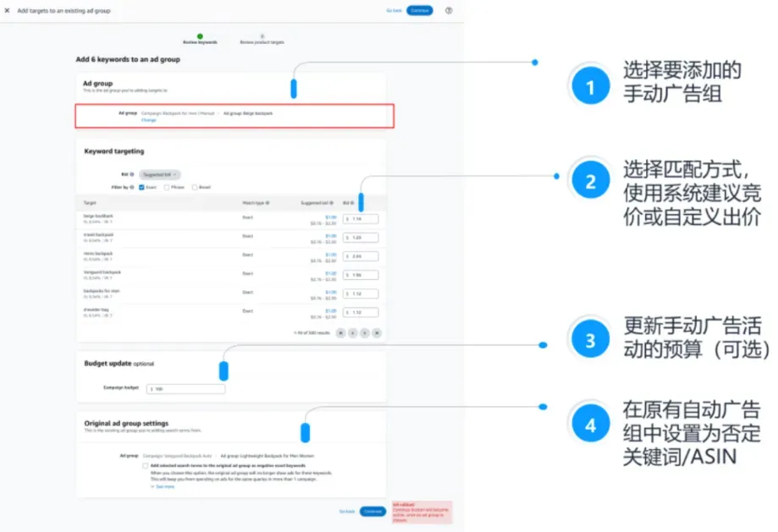Screen dimensions: 778x532
Task: Click Change link under Ad group
Action: click(148, 120)
